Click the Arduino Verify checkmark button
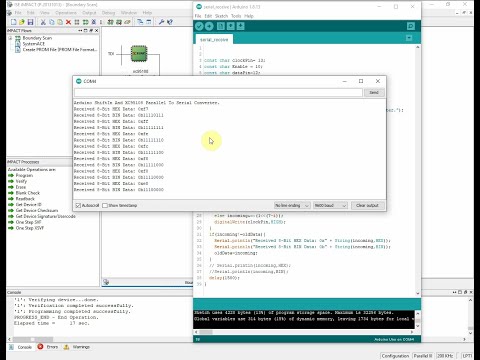 [199, 26]
